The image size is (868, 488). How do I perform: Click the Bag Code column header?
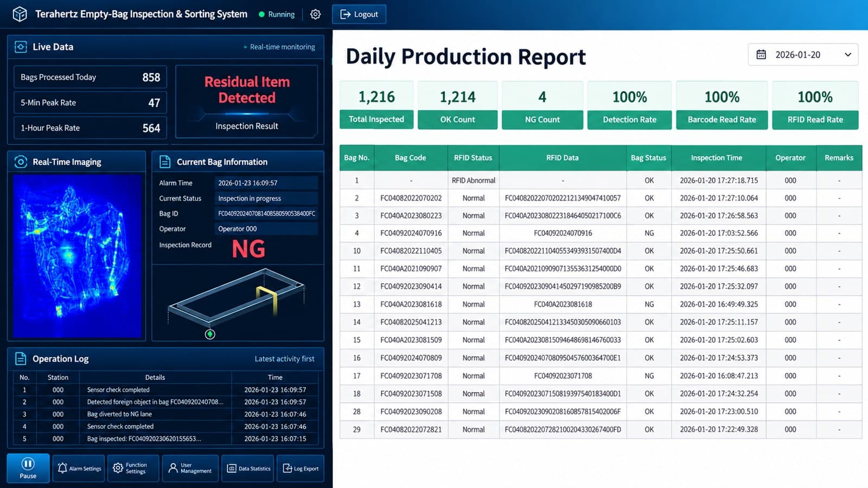pos(411,158)
